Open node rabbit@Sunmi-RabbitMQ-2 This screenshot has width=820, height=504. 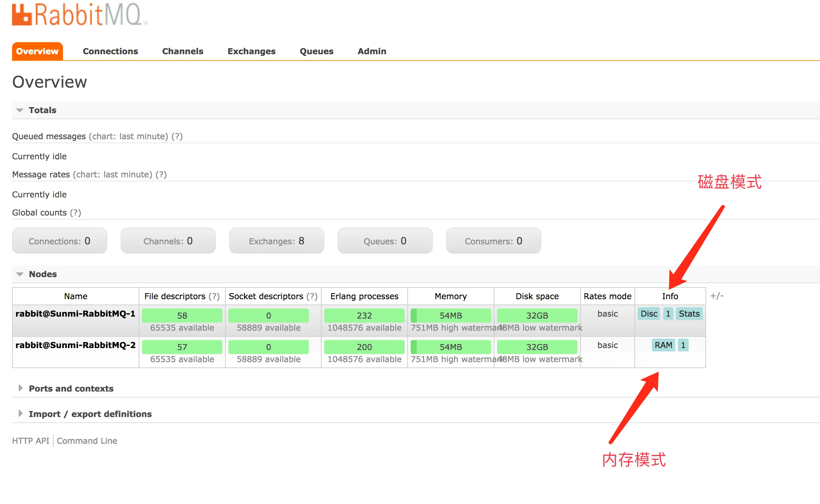(x=75, y=345)
